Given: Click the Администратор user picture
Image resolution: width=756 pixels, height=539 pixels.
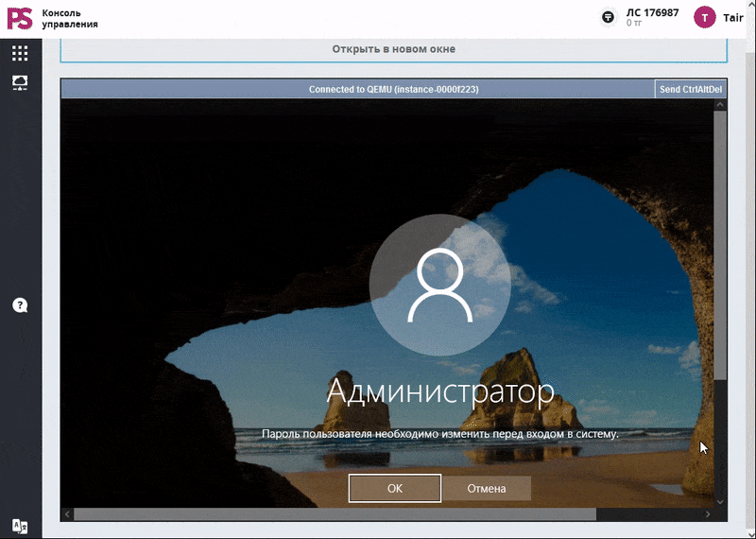Looking at the screenshot, I should 440,286.
